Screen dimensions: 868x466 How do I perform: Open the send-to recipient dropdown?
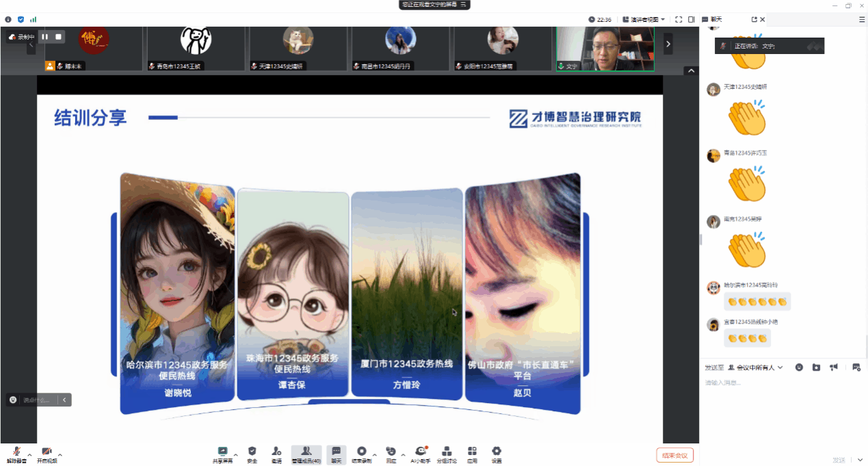point(755,367)
